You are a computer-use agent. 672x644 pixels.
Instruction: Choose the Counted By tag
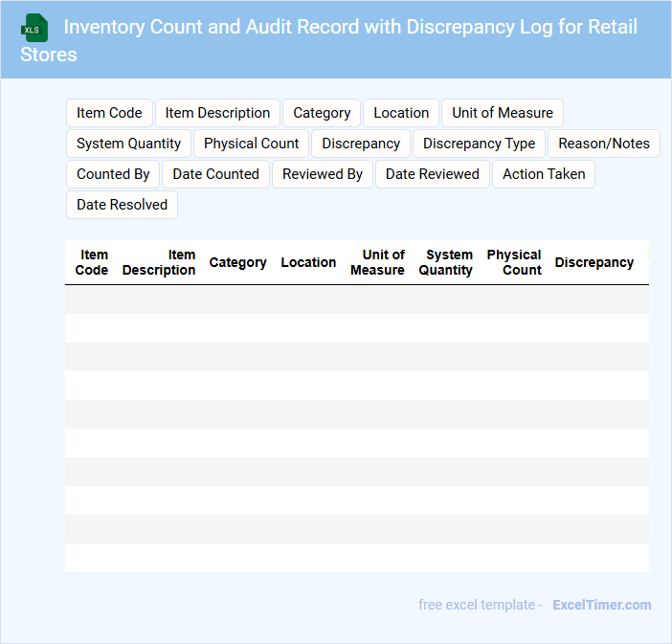[113, 174]
